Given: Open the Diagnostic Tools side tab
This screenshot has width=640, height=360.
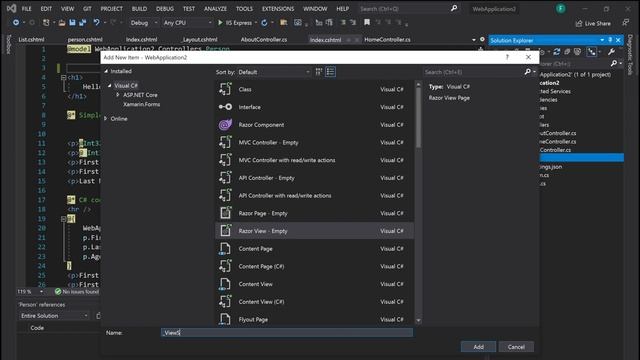Looking at the screenshot, I should coord(630,55).
